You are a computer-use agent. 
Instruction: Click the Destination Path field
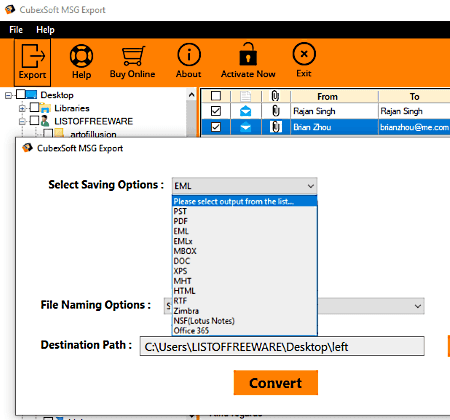coord(282,347)
